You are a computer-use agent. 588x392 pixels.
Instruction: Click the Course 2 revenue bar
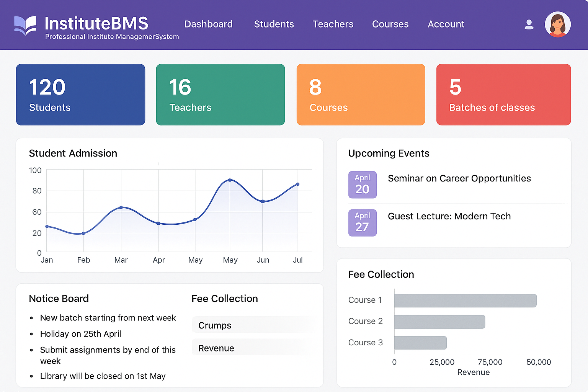coord(439,322)
